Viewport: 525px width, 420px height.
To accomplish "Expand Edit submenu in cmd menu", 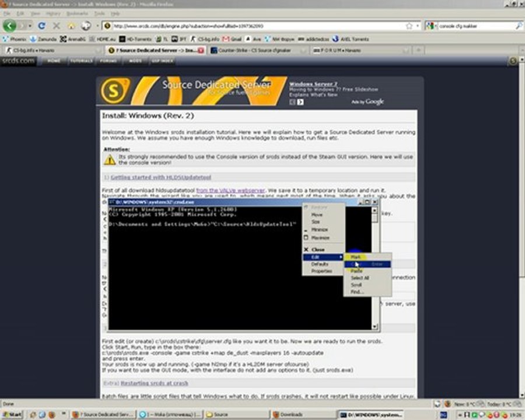I will point(323,257).
